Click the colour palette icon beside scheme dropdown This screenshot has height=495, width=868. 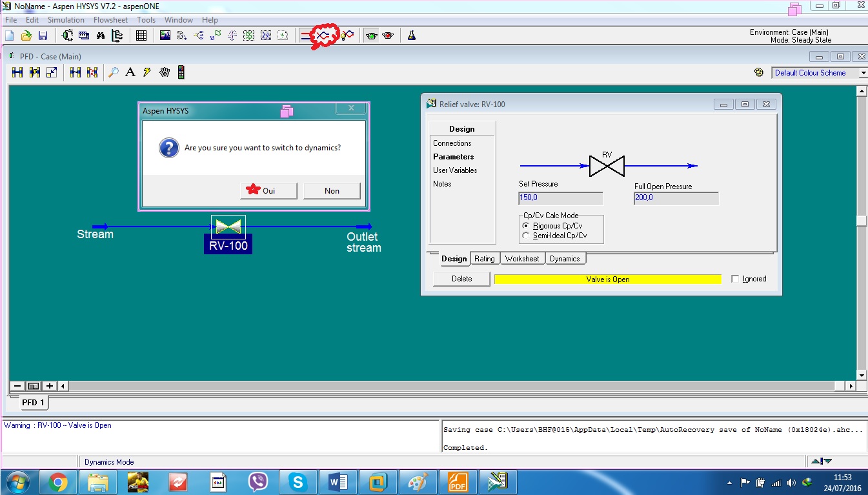[x=759, y=73]
